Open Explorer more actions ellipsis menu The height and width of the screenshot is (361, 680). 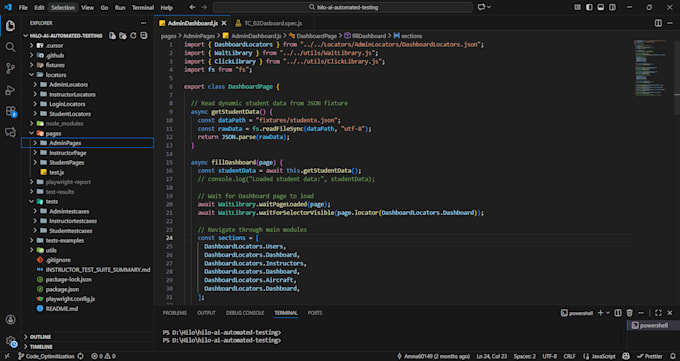(x=144, y=23)
